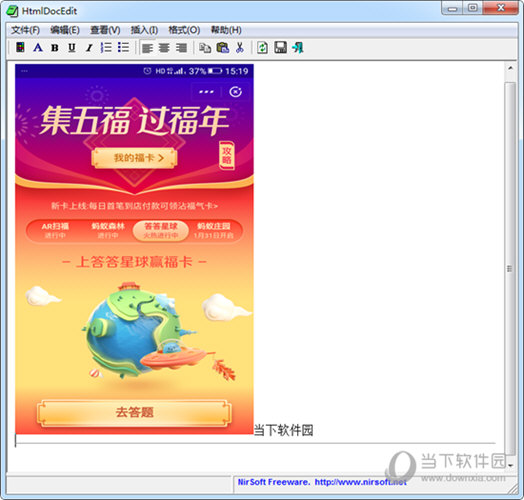Click the refresh document icon
The image size is (524, 500).
pos(262,48)
